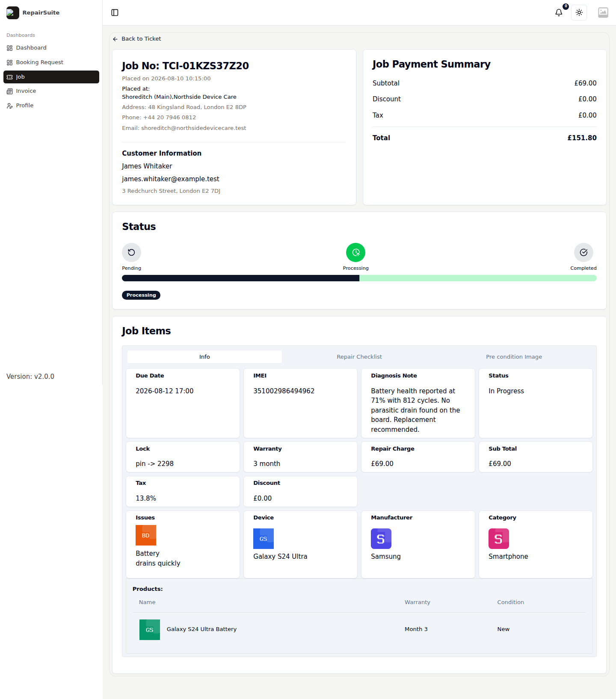Toggle the light/dark theme sun icon
Image resolution: width=616 pixels, height=699 pixels.
[579, 13]
